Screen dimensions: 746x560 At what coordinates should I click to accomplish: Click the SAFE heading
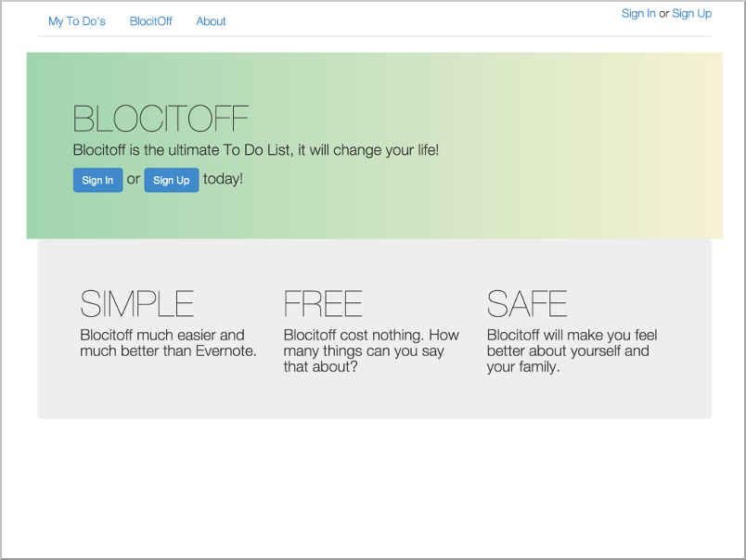[x=527, y=304]
